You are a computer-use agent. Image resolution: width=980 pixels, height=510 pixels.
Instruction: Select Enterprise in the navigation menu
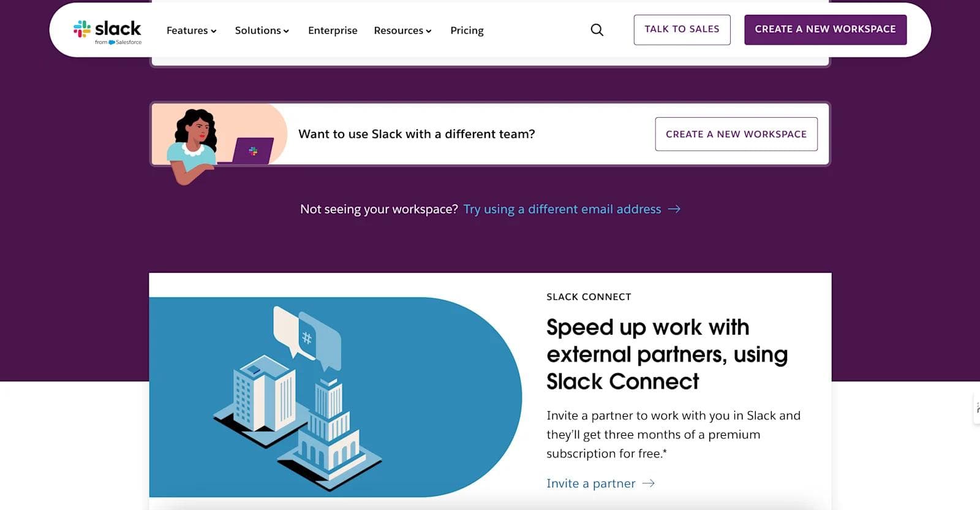[333, 30]
